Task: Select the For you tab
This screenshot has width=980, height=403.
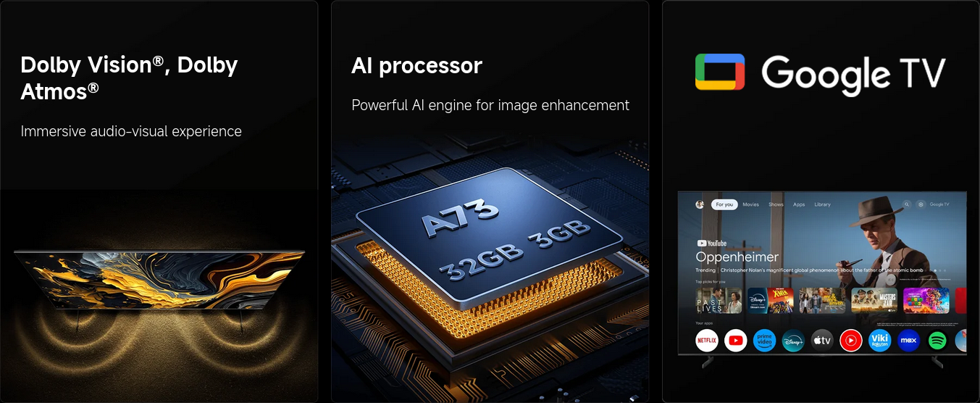Action: pos(724,204)
